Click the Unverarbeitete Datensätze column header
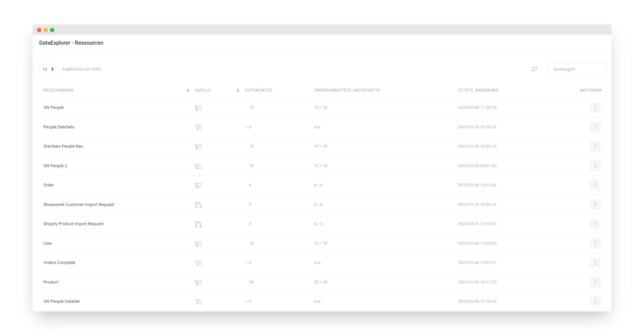644x336 pixels. [x=347, y=90]
